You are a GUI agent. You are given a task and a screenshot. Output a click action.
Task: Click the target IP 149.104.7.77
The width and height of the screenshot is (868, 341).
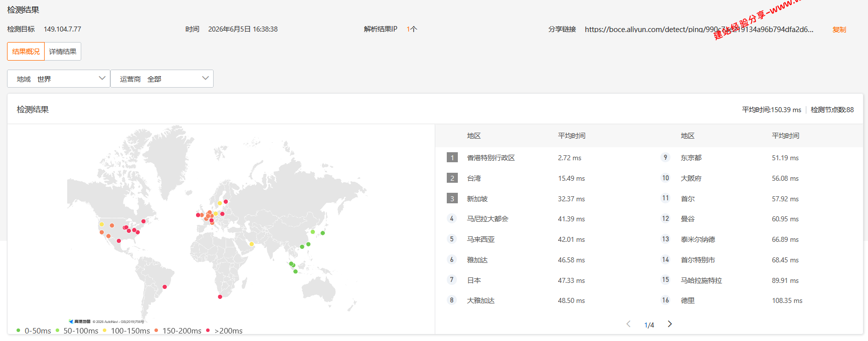click(62, 29)
